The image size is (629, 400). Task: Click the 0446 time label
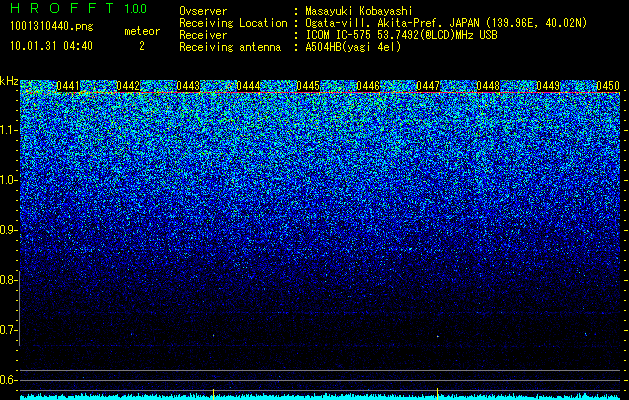point(368,86)
